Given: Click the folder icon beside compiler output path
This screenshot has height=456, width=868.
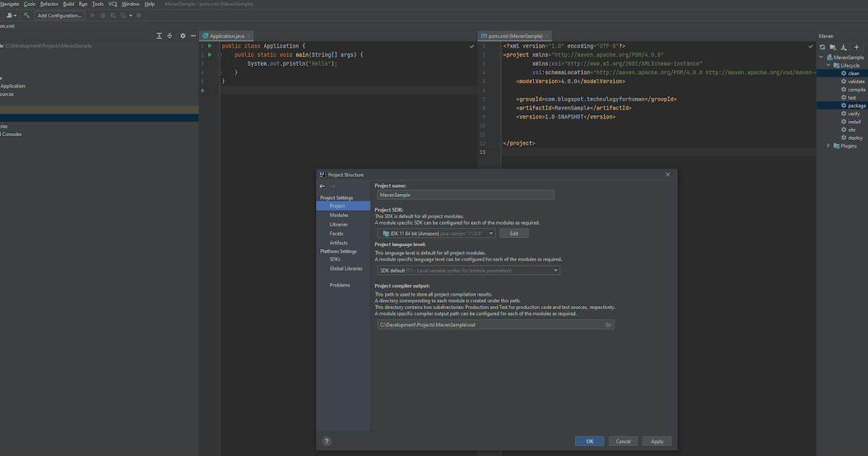Looking at the screenshot, I should coord(608,324).
